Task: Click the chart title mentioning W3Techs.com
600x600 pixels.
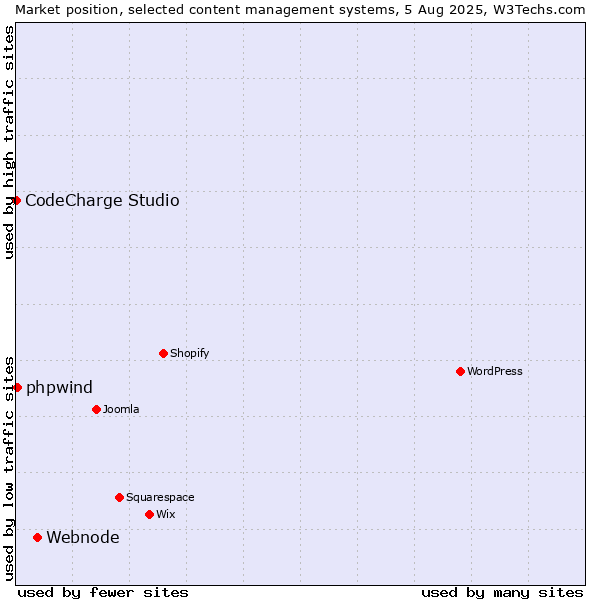Action: coord(300,10)
